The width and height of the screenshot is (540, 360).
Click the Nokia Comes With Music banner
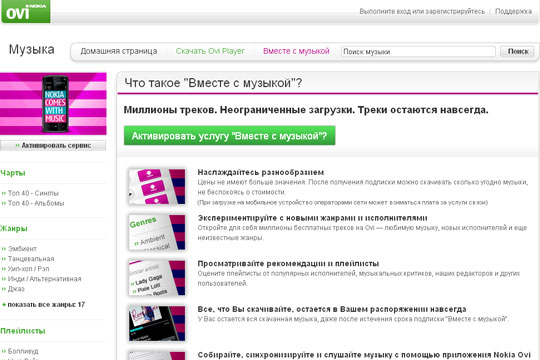click(x=53, y=104)
